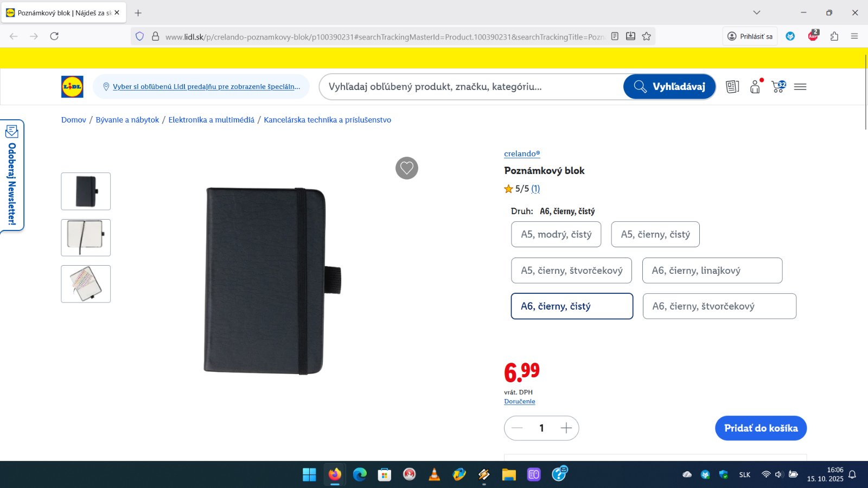Expand the list all tabs chevron
868x488 pixels.
tap(757, 12)
